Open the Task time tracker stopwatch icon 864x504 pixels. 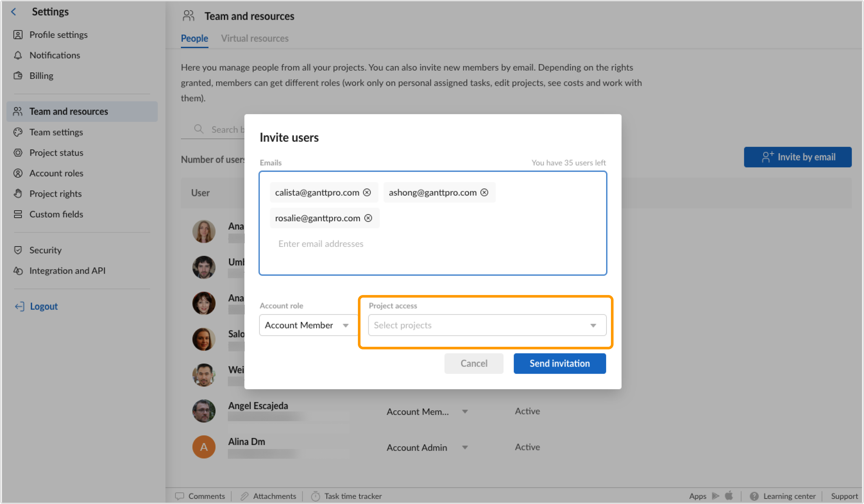coord(316,496)
